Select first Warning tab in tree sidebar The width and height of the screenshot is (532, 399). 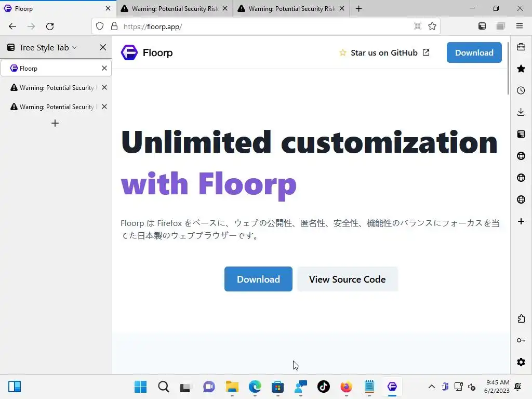56,87
